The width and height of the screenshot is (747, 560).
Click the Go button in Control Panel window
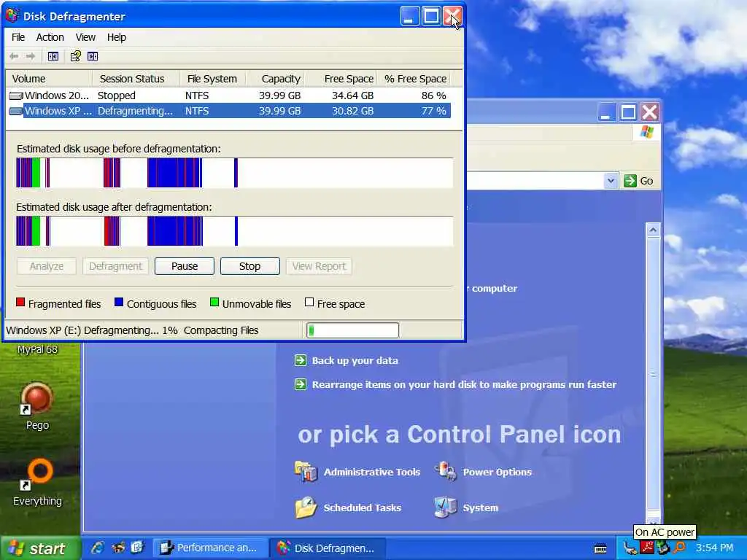click(x=639, y=181)
